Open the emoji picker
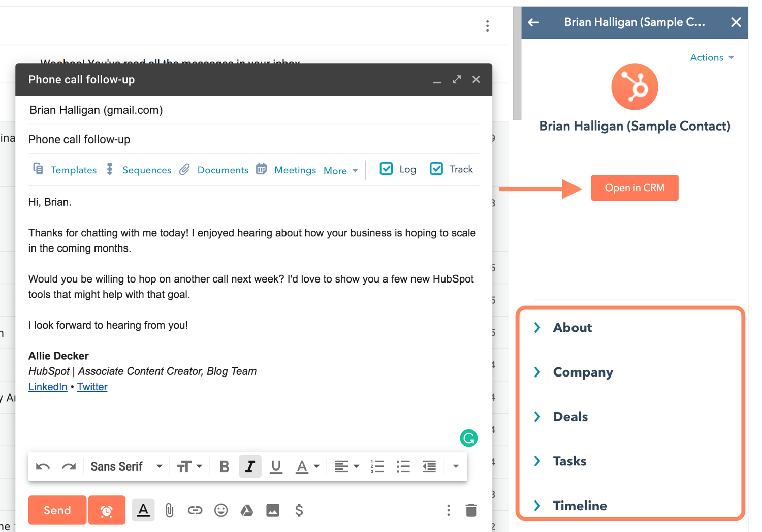Viewport: 762px width, 532px height. coord(221,510)
